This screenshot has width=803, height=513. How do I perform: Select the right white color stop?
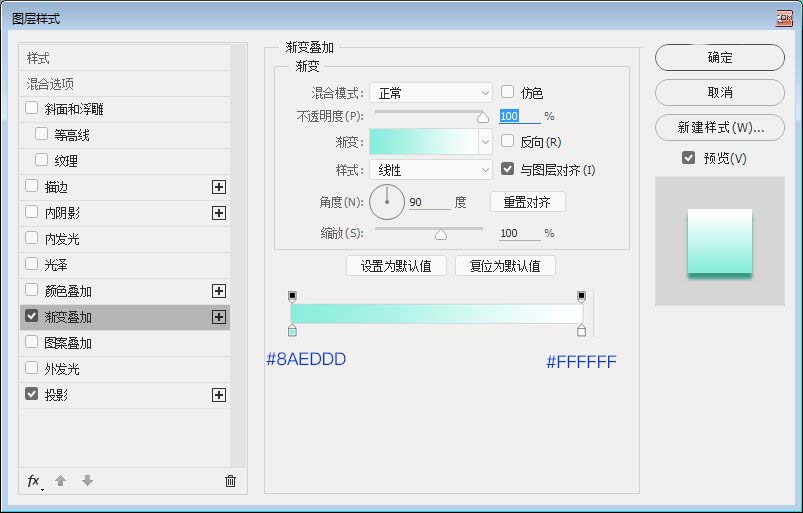[x=581, y=330]
